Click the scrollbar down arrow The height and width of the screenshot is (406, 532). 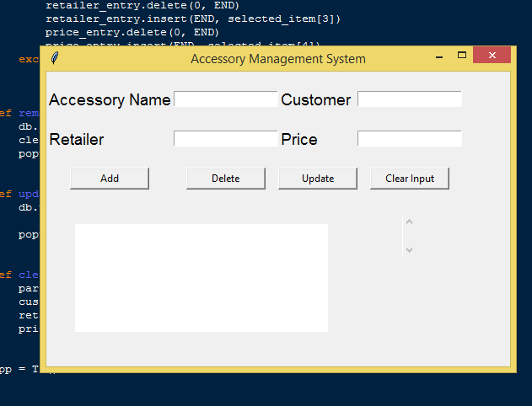coord(409,250)
